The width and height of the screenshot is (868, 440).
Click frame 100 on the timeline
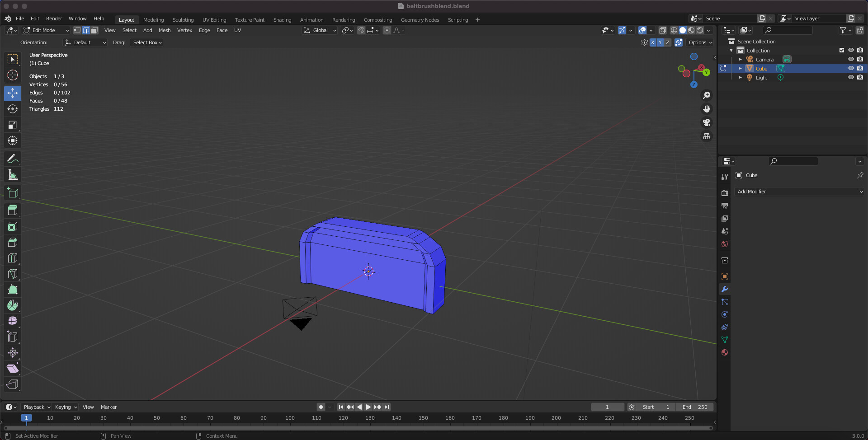point(290,418)
